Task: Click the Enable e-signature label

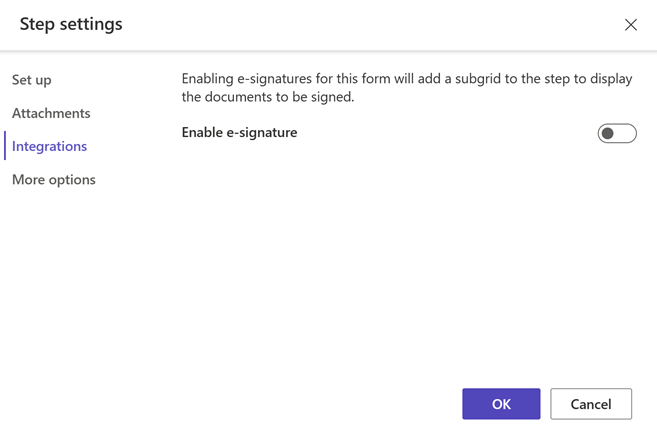Action: (239, 132)
